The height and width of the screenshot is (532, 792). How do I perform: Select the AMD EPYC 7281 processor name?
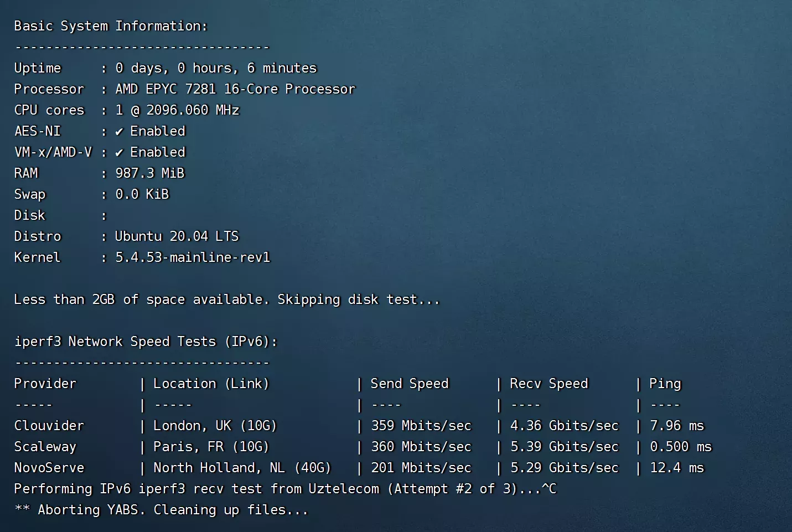pyautogui.click(x=235, y=89)
